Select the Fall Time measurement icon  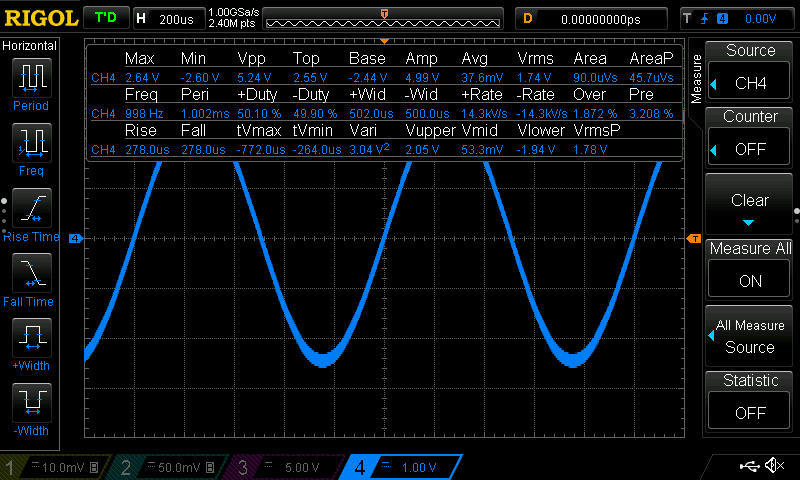(x=31, y=273)
